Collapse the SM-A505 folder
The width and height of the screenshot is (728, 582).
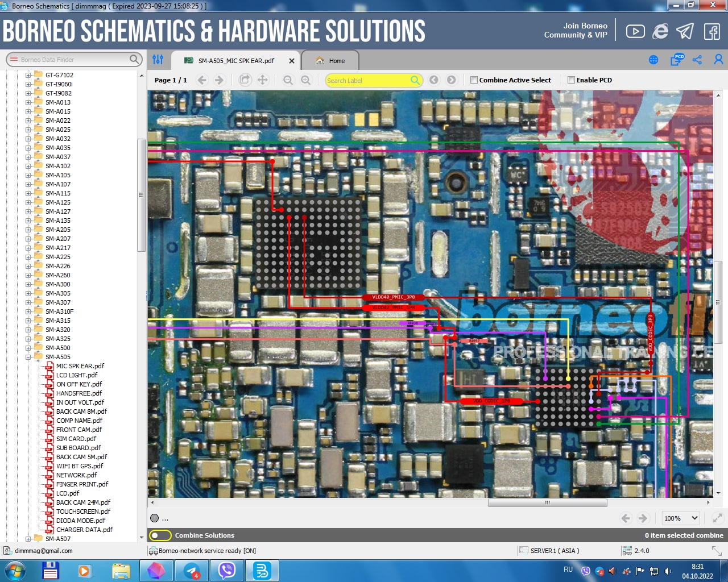pyautogui.click(x=28, y=357)
